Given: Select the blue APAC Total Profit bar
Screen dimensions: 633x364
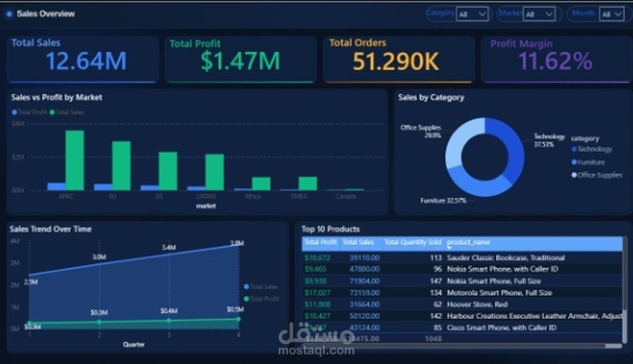Looking at the screenshot, I should click(x=56, y=187).
